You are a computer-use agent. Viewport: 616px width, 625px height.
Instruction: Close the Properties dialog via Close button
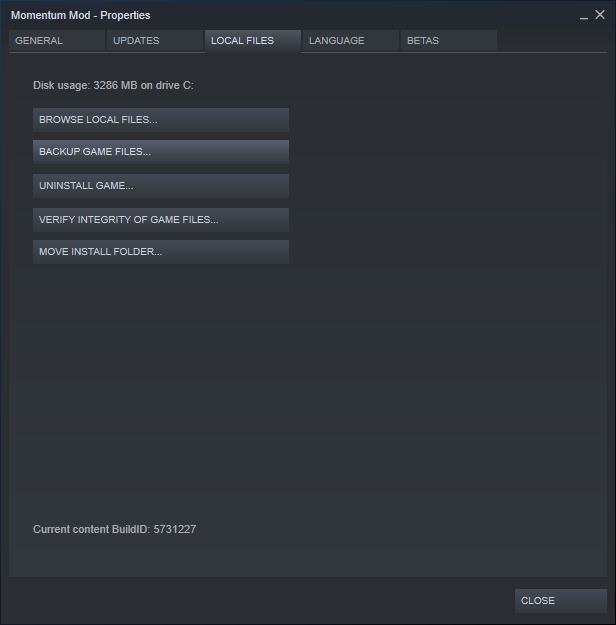[x=561, y=601]
